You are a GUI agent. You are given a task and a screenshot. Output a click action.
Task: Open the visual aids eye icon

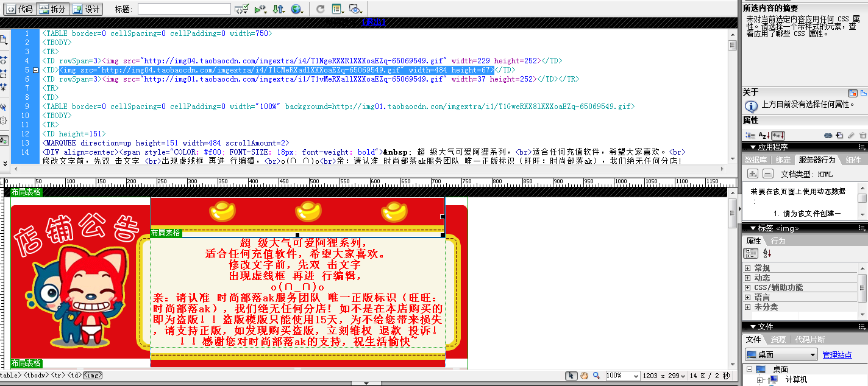point(356,9)
